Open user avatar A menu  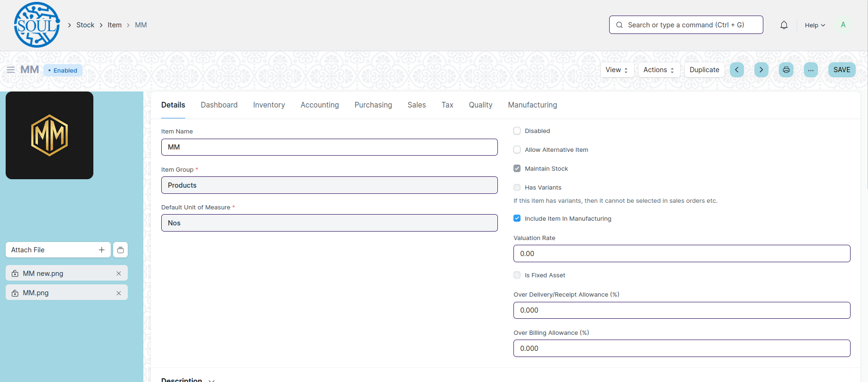coord(843,25)
